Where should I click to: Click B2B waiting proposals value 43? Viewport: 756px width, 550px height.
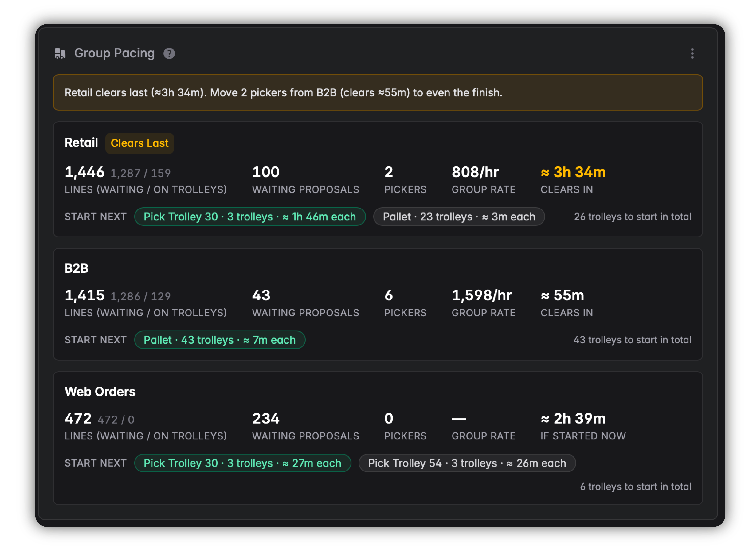(261, 295)
